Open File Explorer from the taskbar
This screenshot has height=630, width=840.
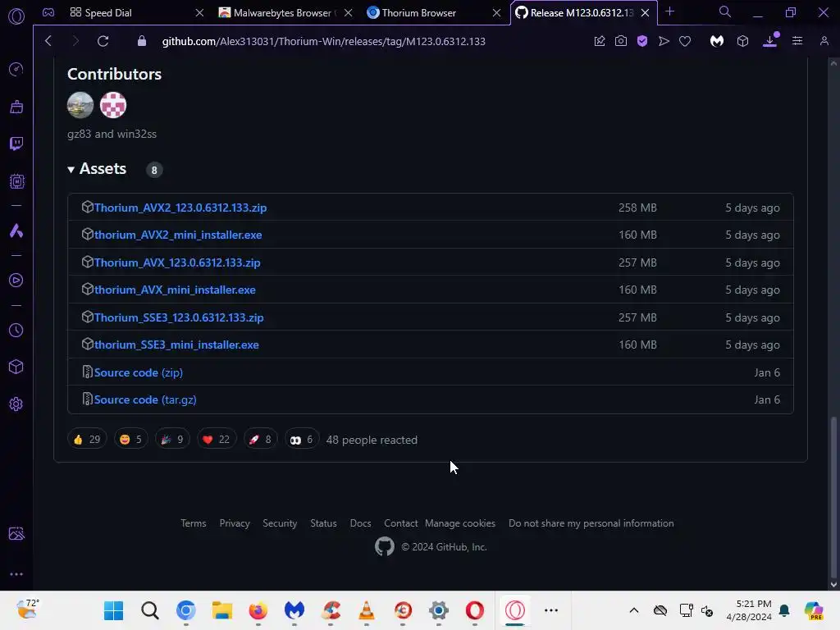tap(221, 610)
